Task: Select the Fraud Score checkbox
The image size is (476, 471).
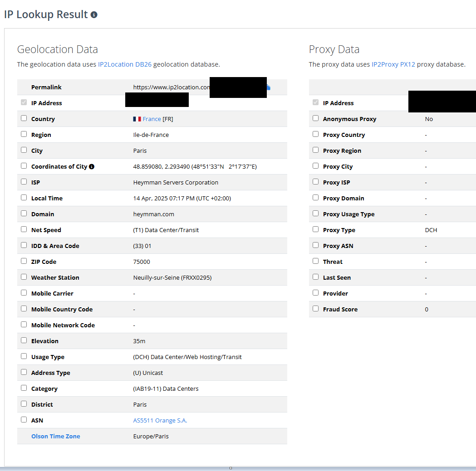Action: click(x=316, y=308)
